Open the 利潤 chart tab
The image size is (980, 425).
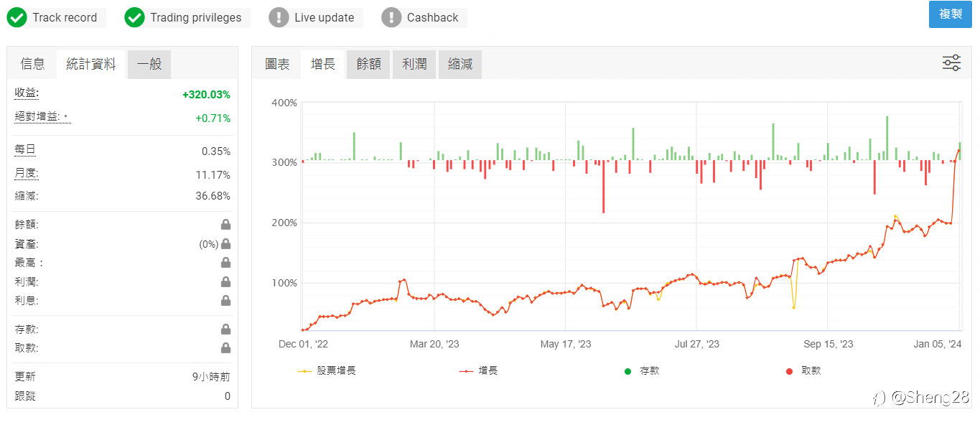[x=414, y=64]
